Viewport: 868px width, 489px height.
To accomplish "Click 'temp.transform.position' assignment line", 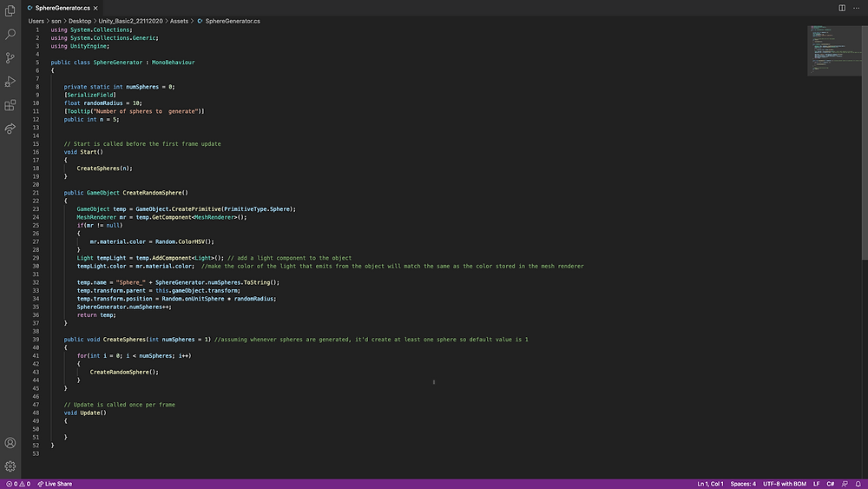I will coord(176,299).
